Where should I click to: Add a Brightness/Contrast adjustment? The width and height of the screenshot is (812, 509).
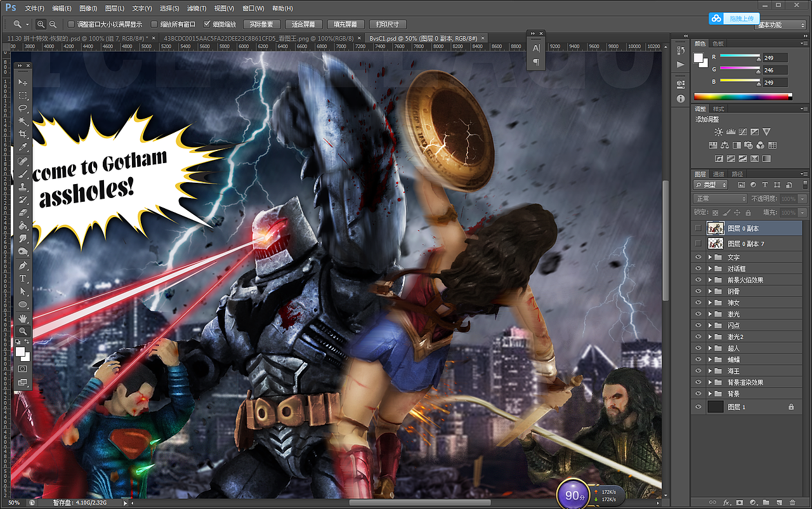coord(718,132)
